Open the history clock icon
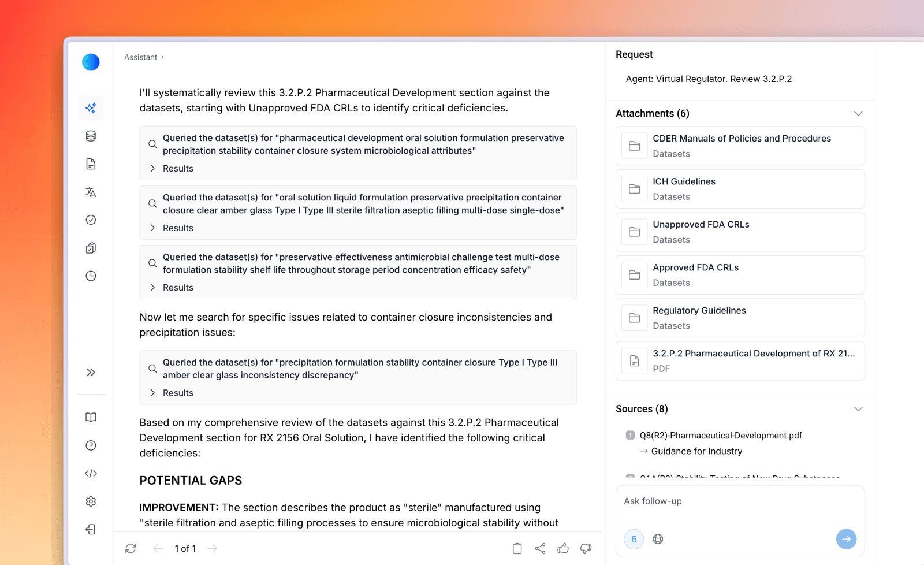Screen dimensions: 924x565 coord(91,276)
